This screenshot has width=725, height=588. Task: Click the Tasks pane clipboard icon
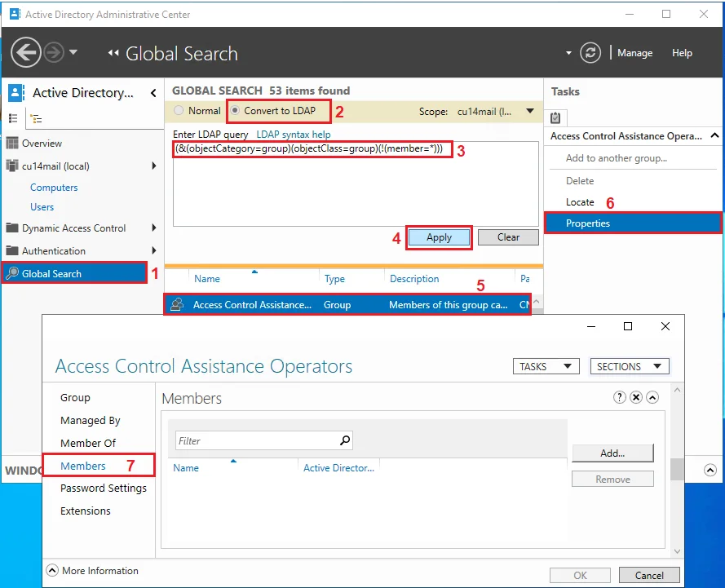click(x=555, y=118)
